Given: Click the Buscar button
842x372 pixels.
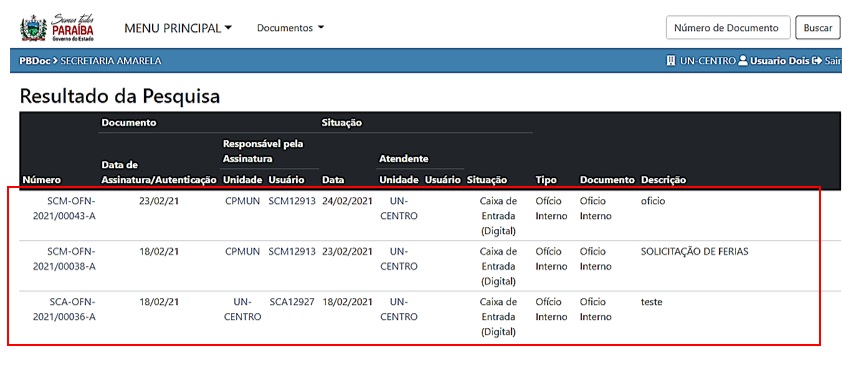Looking at the screenshot, I should click(818, 28).
